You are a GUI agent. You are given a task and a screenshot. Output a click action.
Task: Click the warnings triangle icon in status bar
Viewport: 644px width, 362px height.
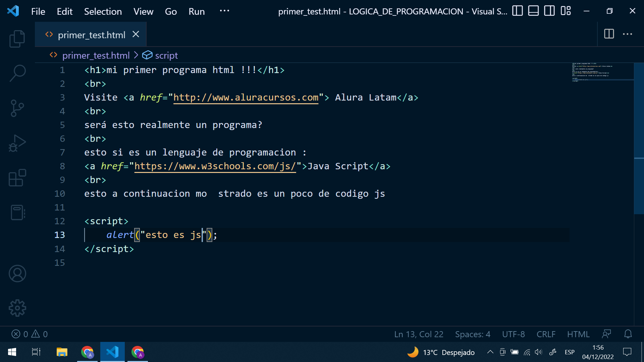[x=36, y=334]
